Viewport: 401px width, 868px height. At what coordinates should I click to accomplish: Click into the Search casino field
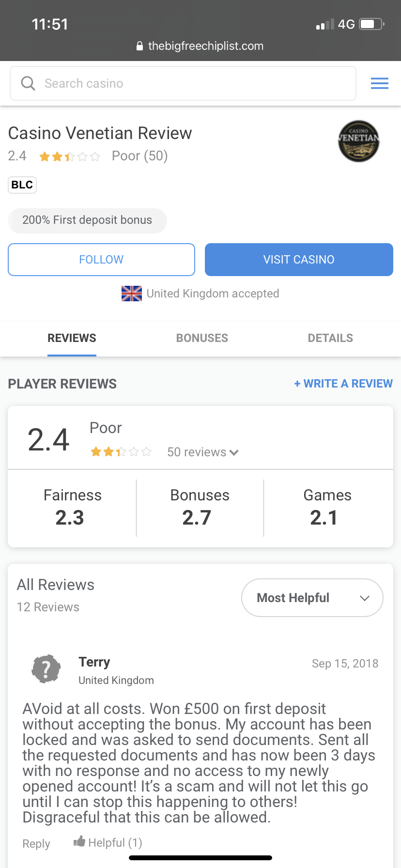pos(194,83)
